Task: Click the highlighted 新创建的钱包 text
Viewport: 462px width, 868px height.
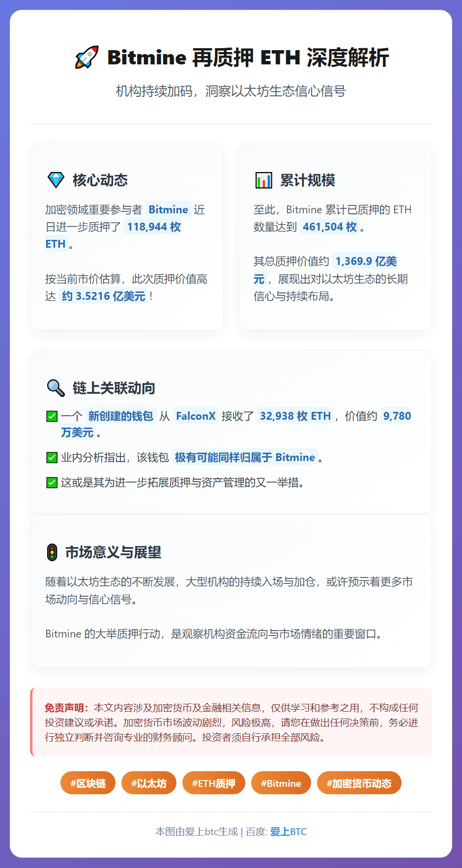Action: [x=121, y=416]
